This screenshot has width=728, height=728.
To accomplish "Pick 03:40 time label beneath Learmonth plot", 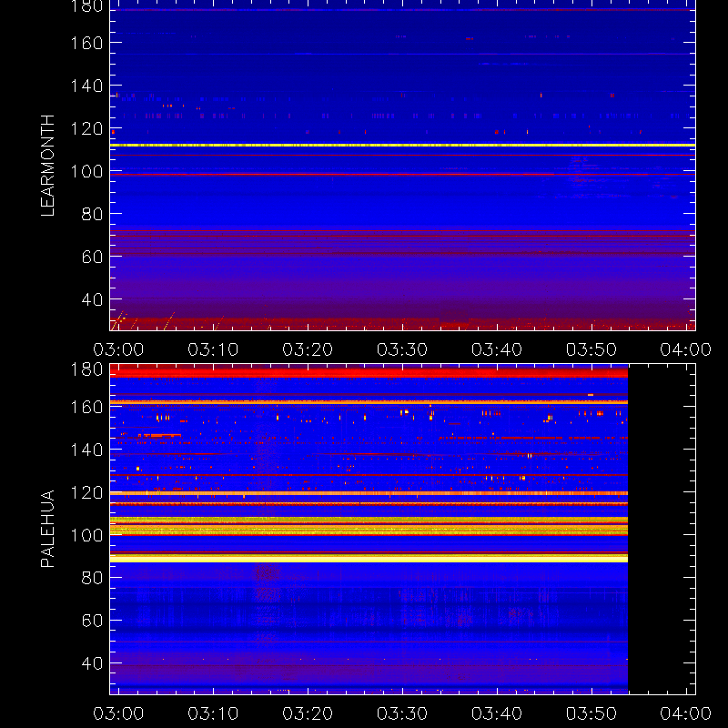I will click(x=497, y=349).
